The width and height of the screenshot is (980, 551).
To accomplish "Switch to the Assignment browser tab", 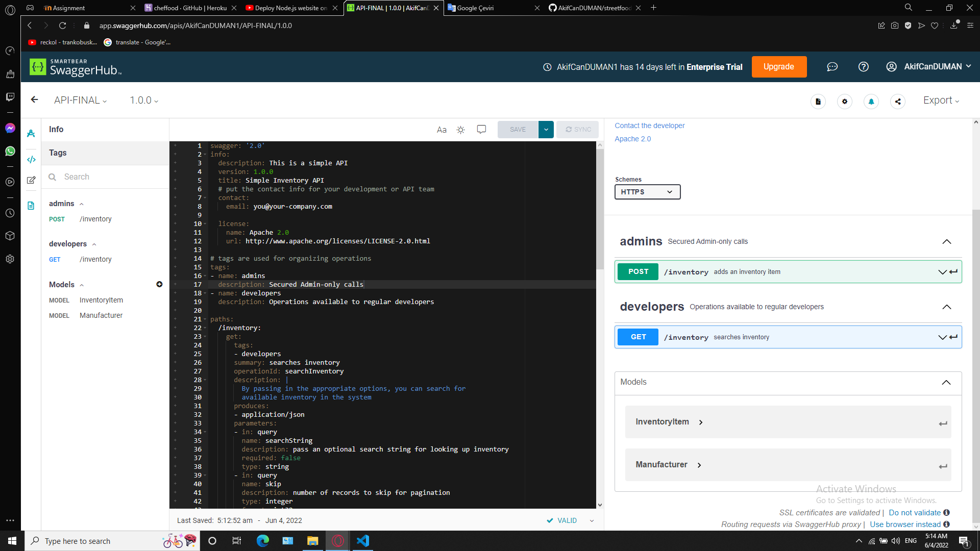I will [x=69, y=8].
